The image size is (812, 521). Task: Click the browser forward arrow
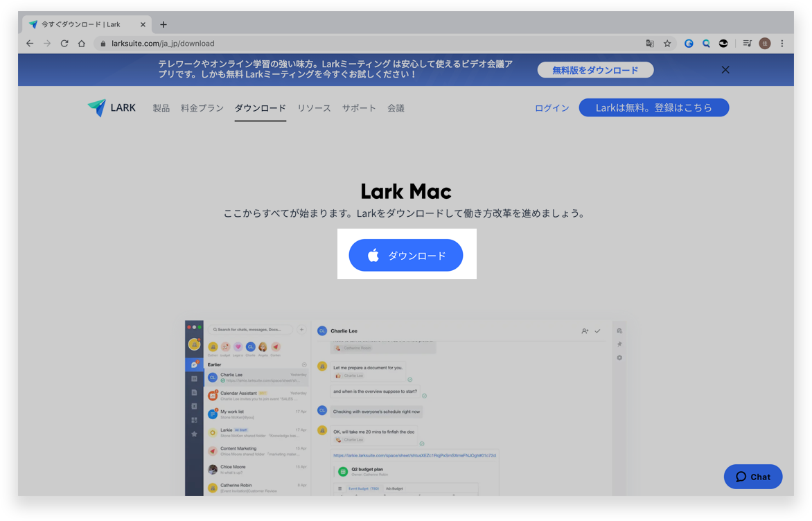pyautogui.click(x=47, y=44)
